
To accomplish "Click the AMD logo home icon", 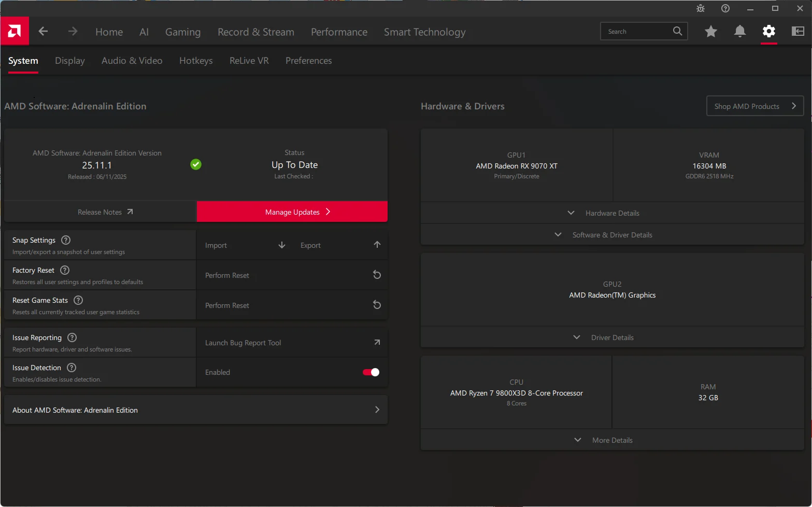I will (x=15, y=31).
